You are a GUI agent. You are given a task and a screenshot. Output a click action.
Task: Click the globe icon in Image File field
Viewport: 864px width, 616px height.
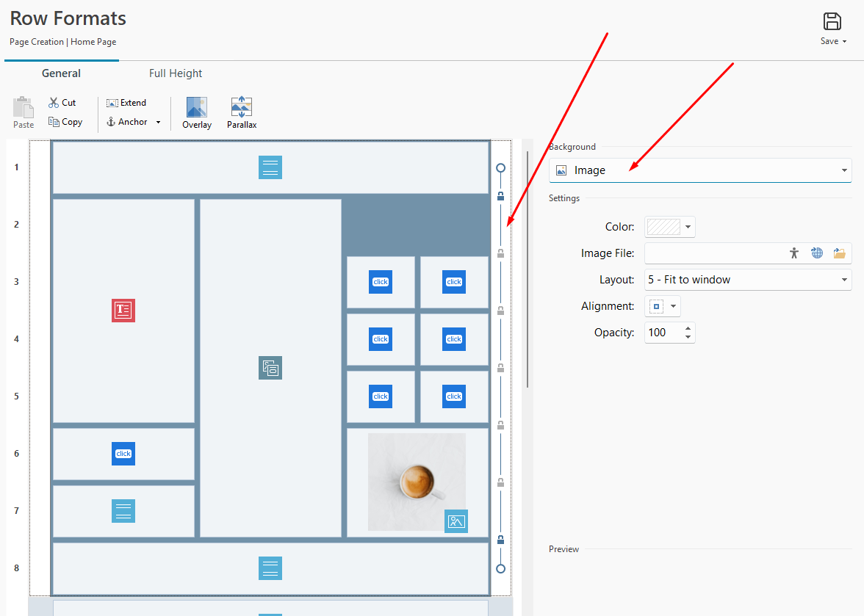[816, 253]
